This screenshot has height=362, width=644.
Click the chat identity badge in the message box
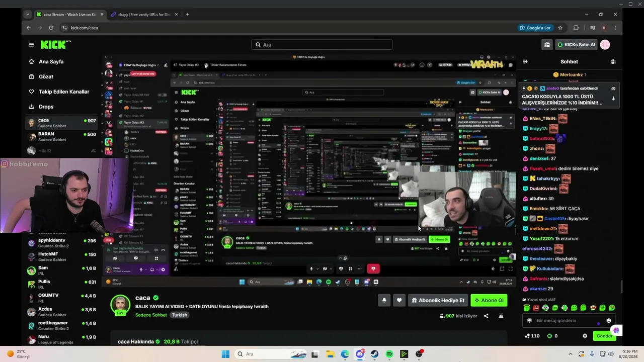529,321
